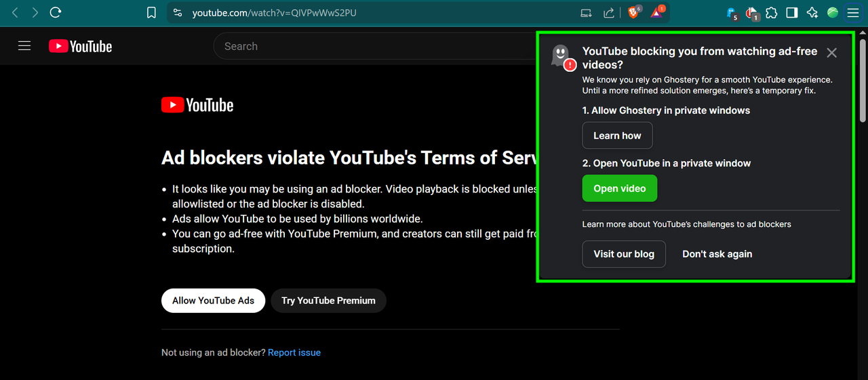Open site settings icon beside the URL
The image size is (868, 380).
(x=178, y=13)
